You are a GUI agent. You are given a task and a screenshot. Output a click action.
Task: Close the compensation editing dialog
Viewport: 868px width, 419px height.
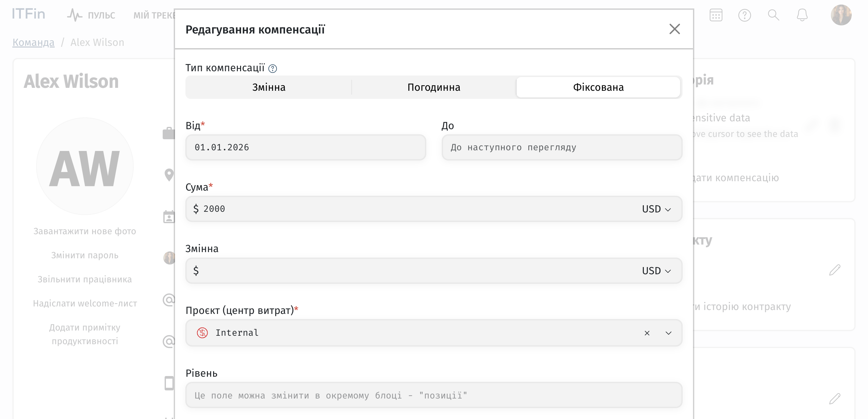674,29
